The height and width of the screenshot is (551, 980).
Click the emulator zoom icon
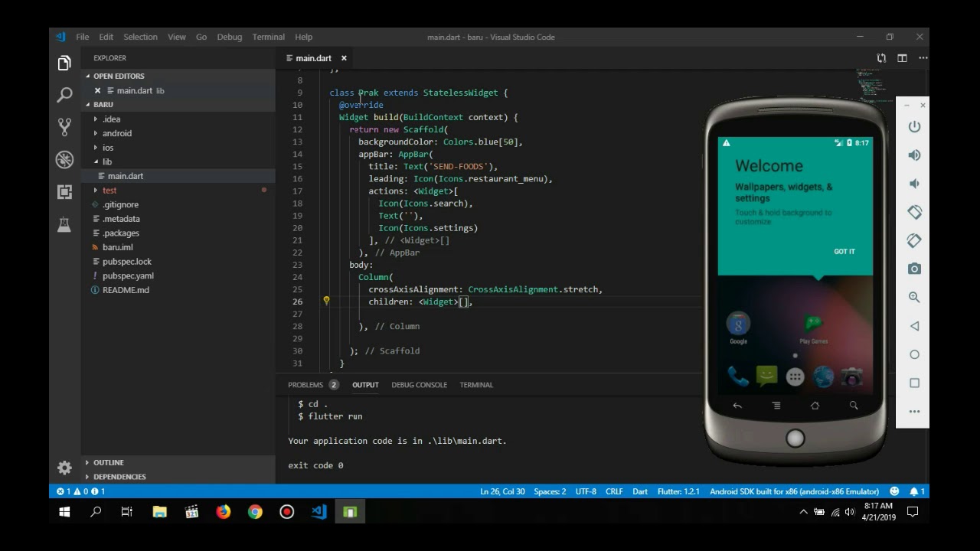(x=914, y=297)
